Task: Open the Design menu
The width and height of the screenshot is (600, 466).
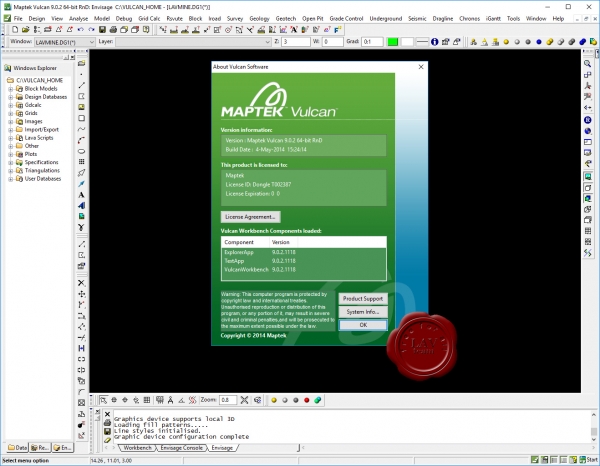Action: coord(37,18)
